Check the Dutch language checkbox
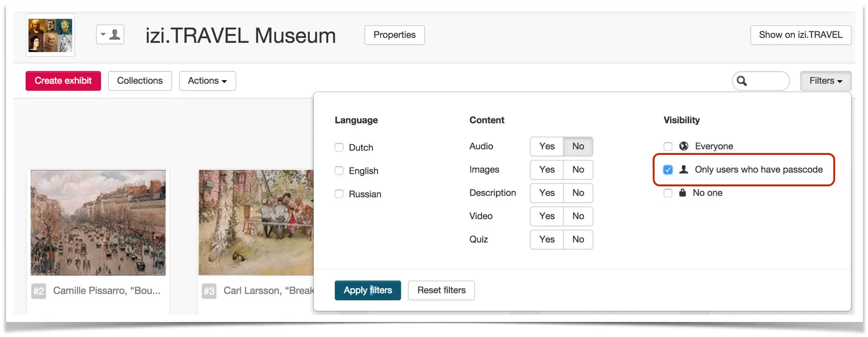 tap(339, 147)
